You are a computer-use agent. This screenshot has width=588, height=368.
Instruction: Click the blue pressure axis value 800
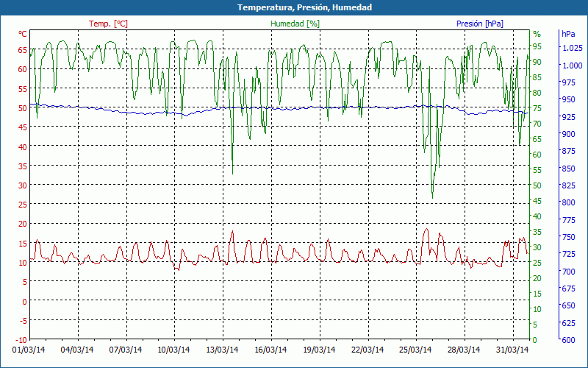tap(568, 203)
